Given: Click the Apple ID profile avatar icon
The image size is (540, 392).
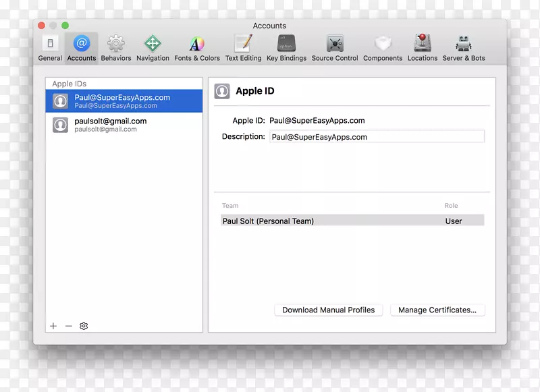Looking at the screenshot, I should (222, 91).
